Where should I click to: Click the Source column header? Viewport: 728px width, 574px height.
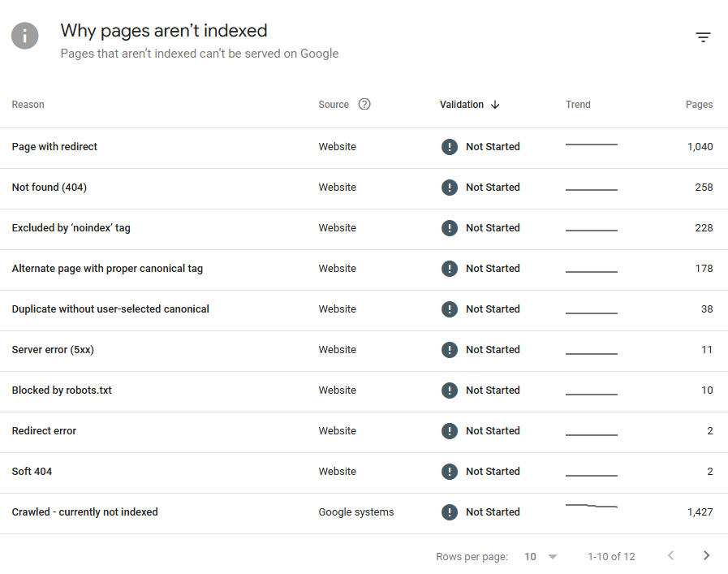point(334,105)
